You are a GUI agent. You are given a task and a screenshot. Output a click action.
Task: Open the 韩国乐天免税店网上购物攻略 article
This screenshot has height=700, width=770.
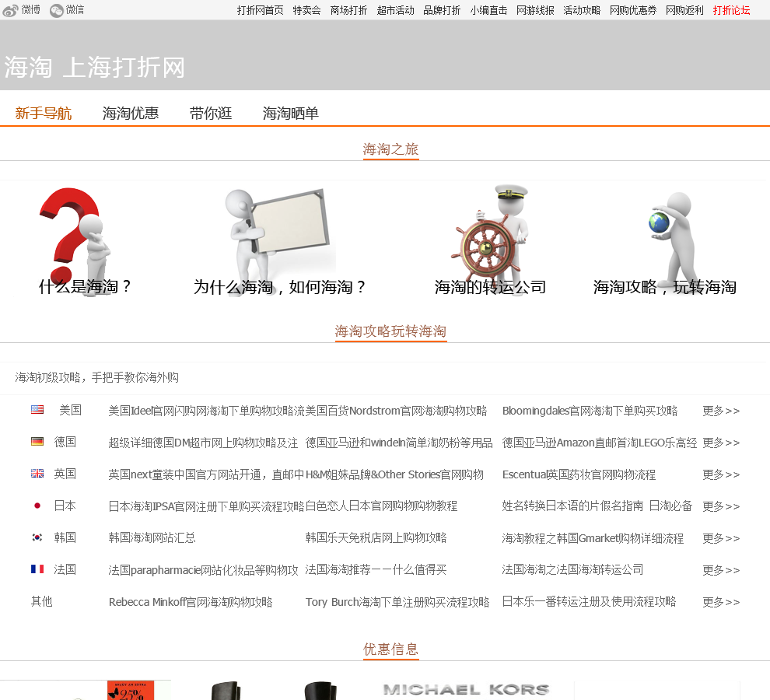click(x=376, y=538)
